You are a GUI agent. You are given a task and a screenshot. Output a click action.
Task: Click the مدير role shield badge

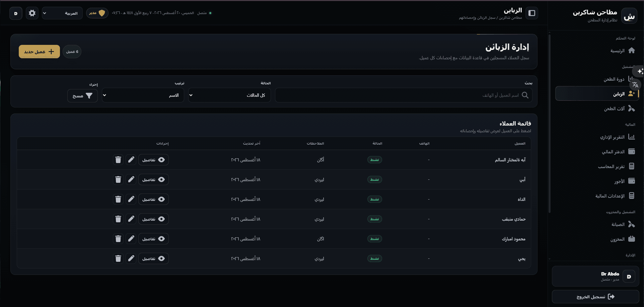coord(97,13)
